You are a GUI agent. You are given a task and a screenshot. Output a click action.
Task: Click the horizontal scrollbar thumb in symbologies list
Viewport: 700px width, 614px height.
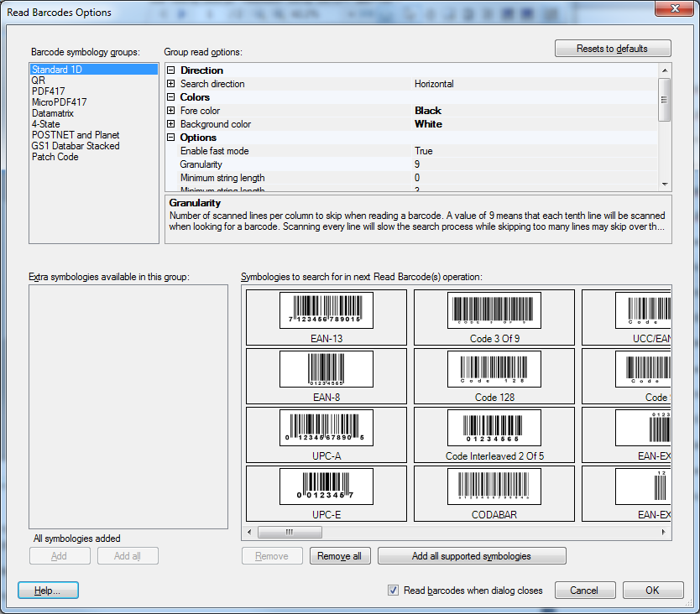tap(290, 532)
